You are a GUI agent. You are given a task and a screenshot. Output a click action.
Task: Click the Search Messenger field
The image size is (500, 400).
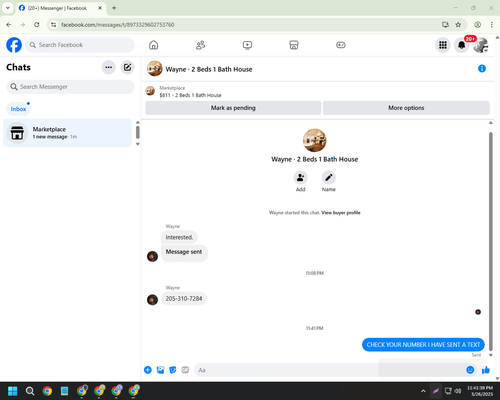click(70, 87)
